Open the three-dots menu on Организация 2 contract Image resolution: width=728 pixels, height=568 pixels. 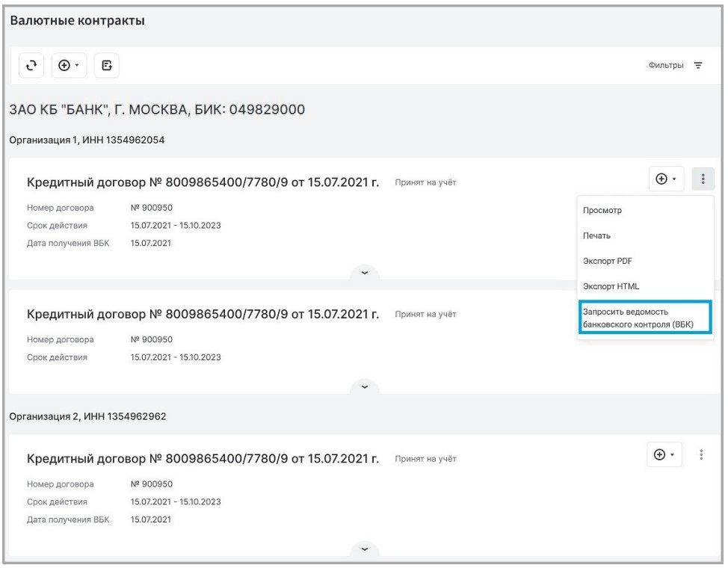[x=703, y=455]
